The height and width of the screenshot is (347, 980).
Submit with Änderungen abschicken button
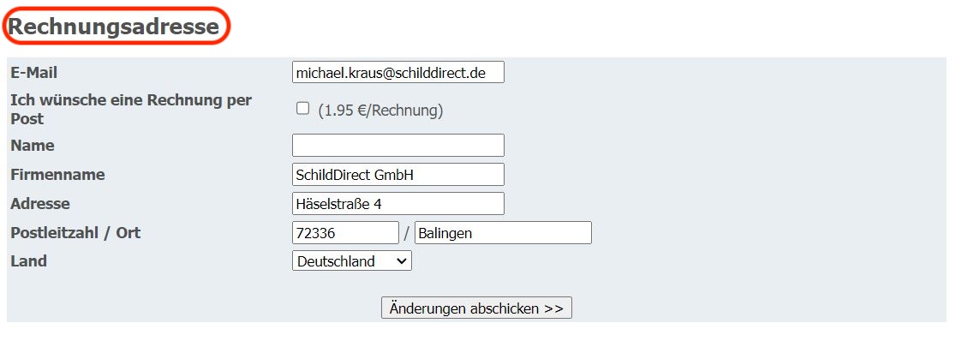click(476, 308)
